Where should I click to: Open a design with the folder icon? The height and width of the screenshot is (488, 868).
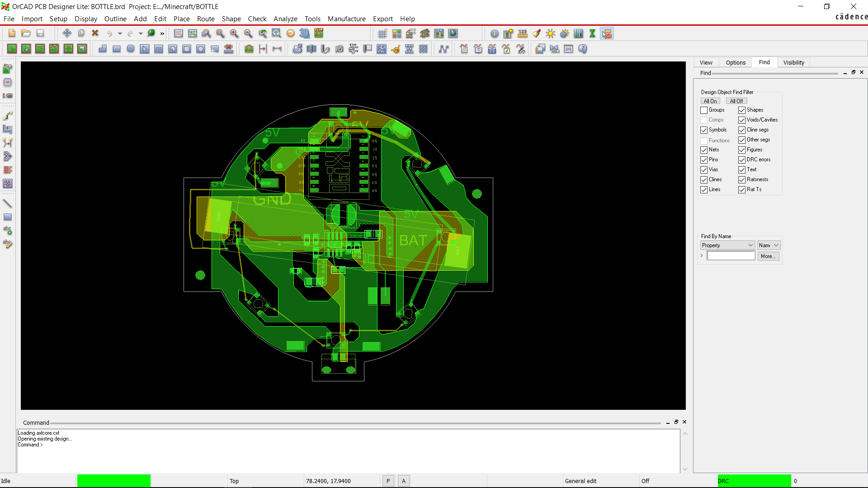(26, 33)
